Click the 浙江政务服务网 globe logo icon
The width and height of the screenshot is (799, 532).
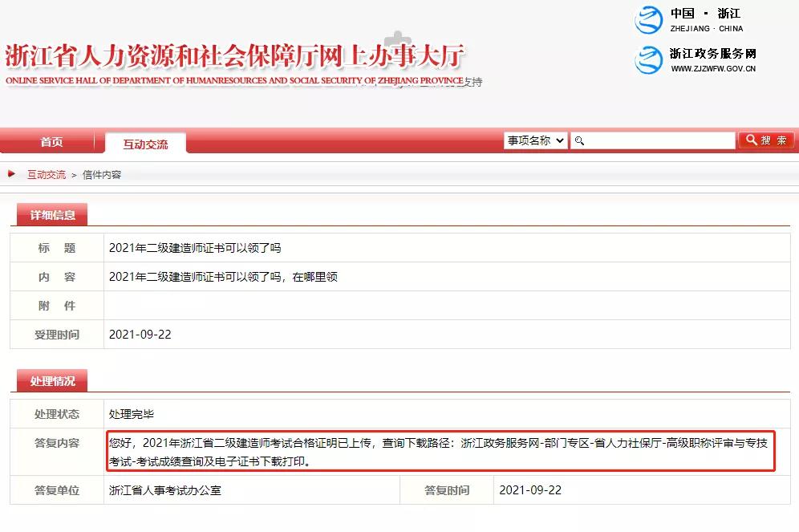(x=648, y=60)
